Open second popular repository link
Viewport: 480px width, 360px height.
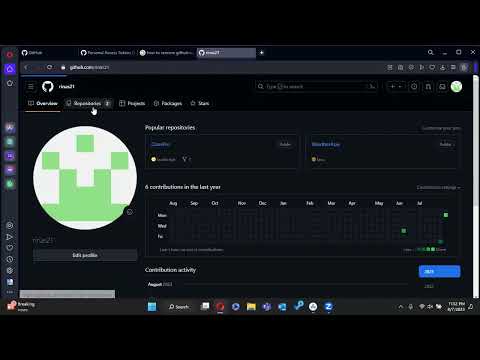coord(326,144)
